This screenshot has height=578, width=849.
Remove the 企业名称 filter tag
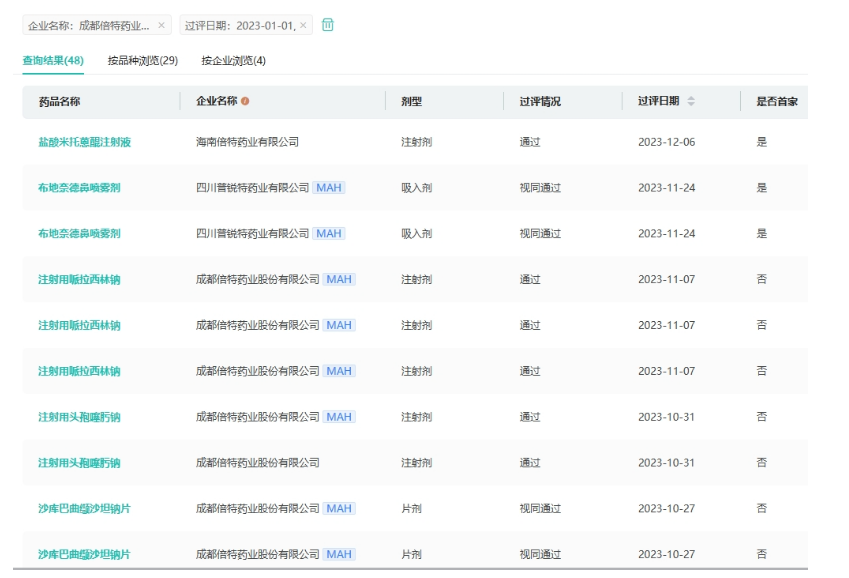click(162, 26)
